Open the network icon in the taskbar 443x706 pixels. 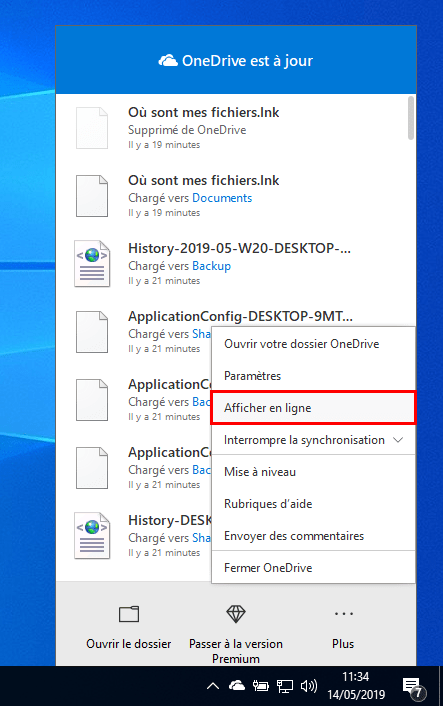285,686
